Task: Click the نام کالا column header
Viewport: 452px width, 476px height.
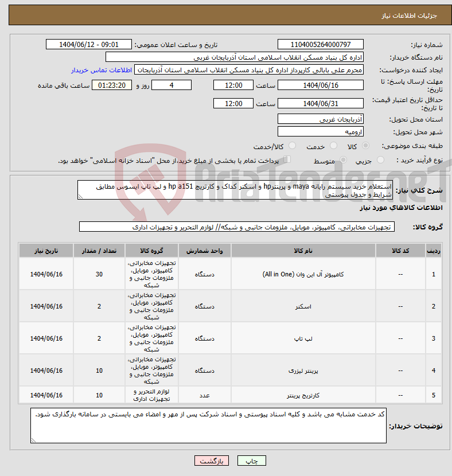Action: pyautogui.click(x=303, y=251)
